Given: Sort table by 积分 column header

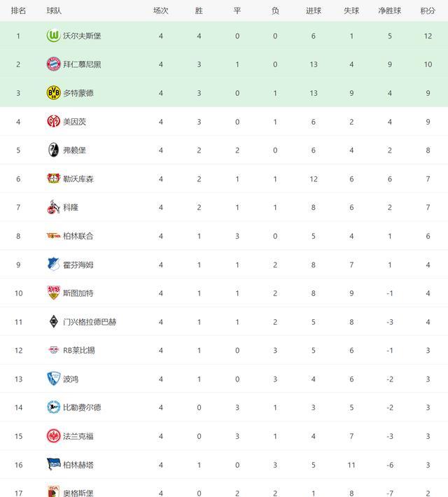Looking at the screenshot, I should click(x=428, y=10).
